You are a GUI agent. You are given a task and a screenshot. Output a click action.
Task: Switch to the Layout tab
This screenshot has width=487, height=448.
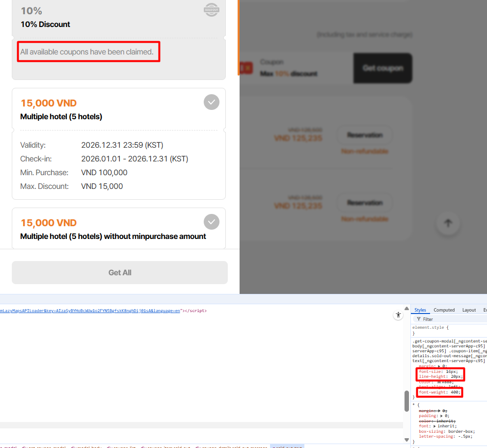pos(469,310)
